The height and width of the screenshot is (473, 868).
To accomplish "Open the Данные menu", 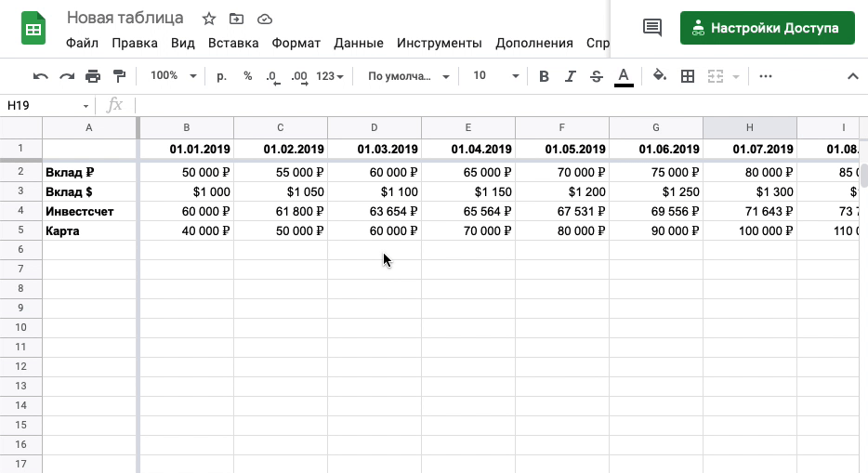I will 359,43.
